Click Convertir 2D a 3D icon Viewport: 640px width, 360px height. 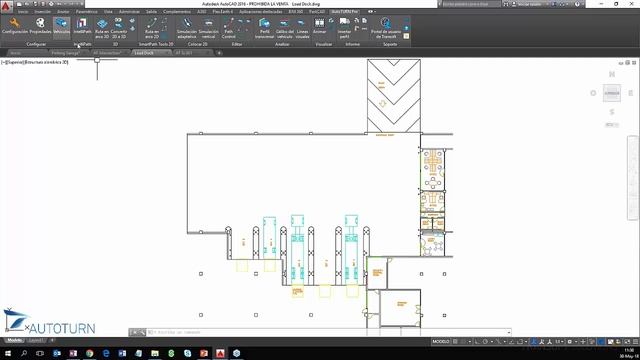tap(119, 28)
